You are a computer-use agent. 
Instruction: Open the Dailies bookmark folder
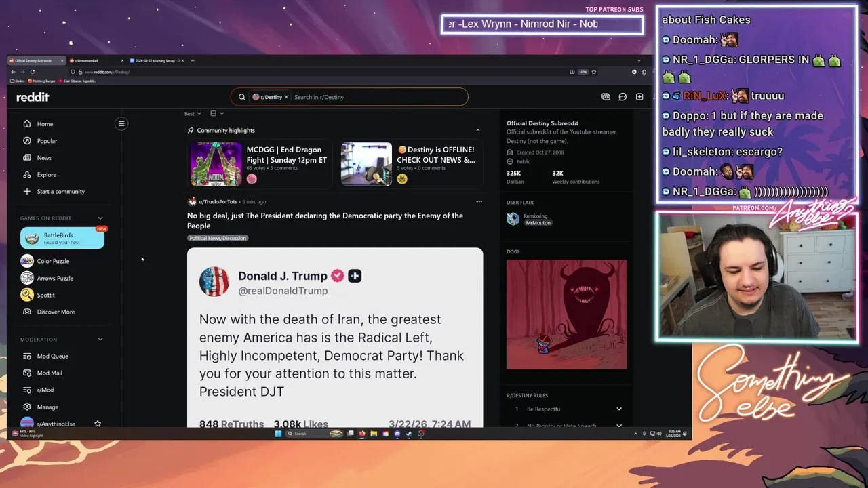click(x=18, y=81)
